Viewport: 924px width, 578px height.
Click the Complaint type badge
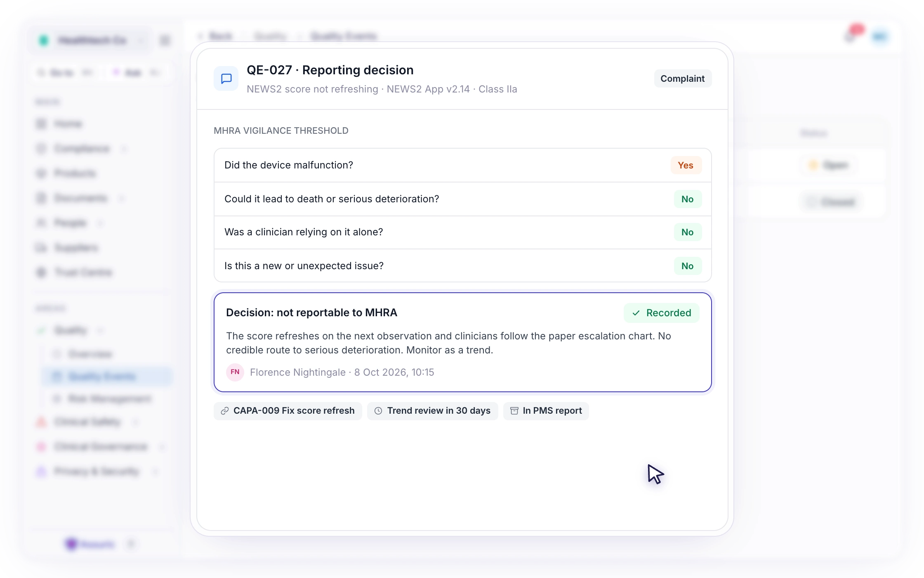[683, 78]
